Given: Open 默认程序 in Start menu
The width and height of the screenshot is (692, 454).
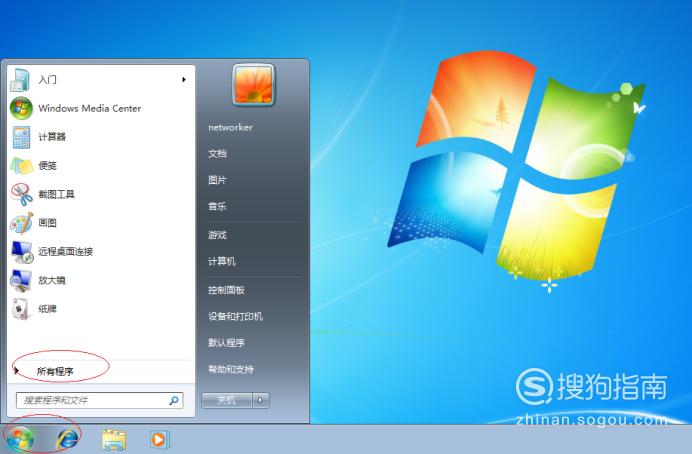Looking at the screenshot, I should pos(226,343).
